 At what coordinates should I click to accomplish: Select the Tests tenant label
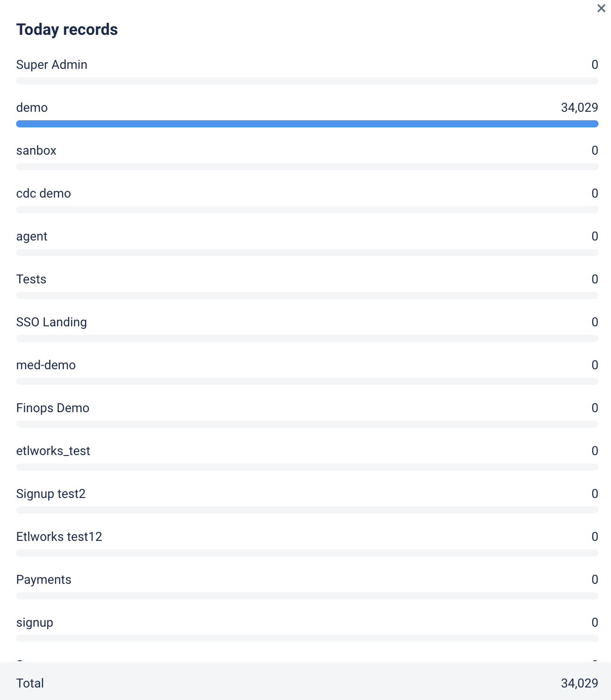tap(31, 279)
